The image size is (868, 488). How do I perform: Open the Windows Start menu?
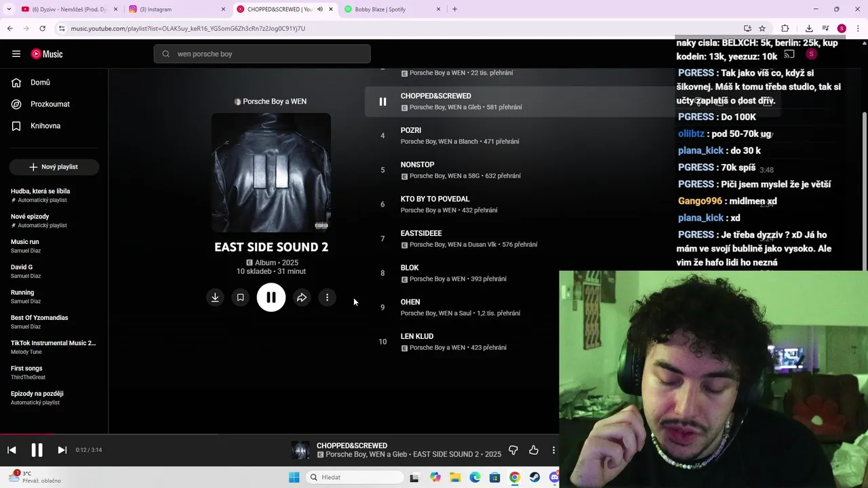294,478
